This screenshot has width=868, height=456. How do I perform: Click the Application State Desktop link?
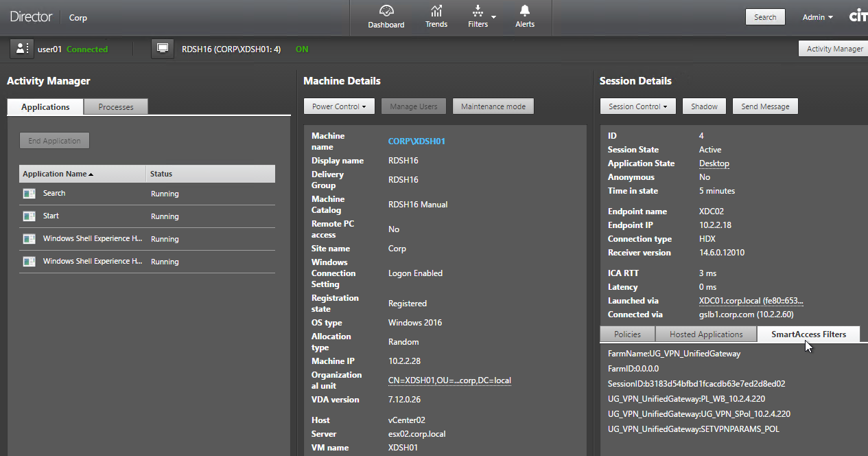click(714, 163)
